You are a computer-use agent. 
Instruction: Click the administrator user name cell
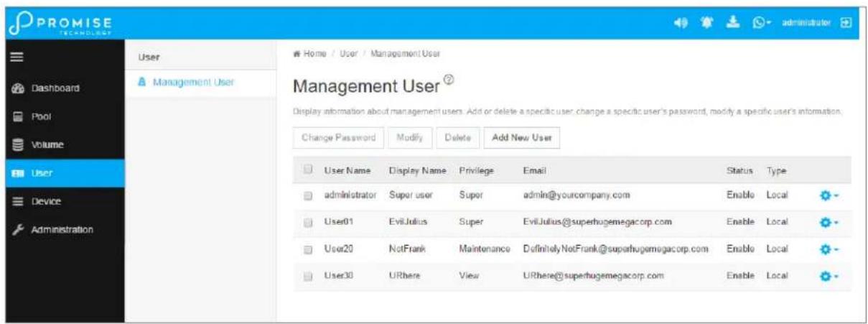[350, 195]
